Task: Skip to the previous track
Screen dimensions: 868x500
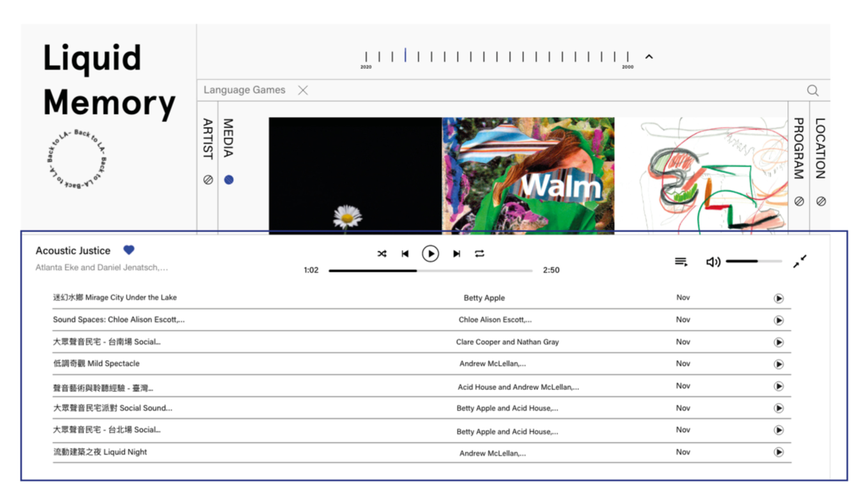Action: pyautogui.click(x=405, y=253)
